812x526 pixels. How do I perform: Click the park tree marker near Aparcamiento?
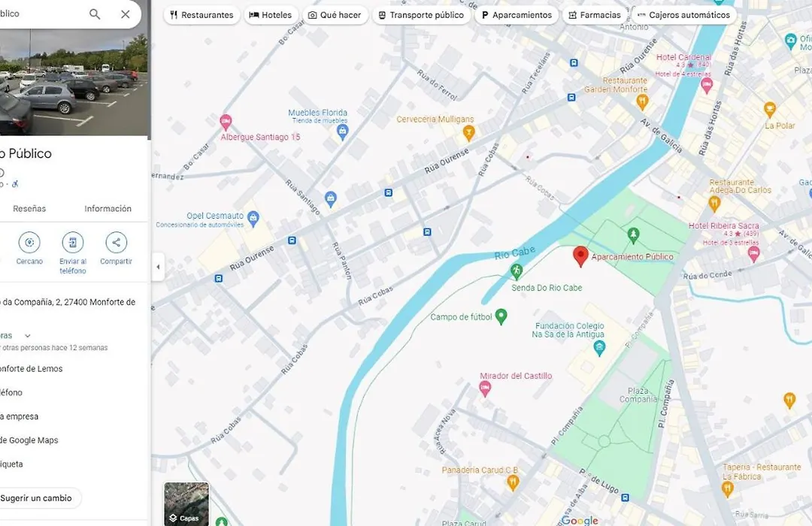633,235
